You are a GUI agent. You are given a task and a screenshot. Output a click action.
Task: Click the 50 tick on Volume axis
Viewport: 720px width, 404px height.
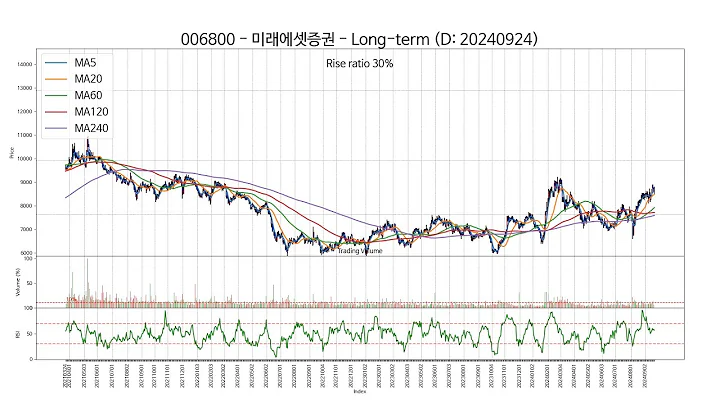click(x=29, y=283)
